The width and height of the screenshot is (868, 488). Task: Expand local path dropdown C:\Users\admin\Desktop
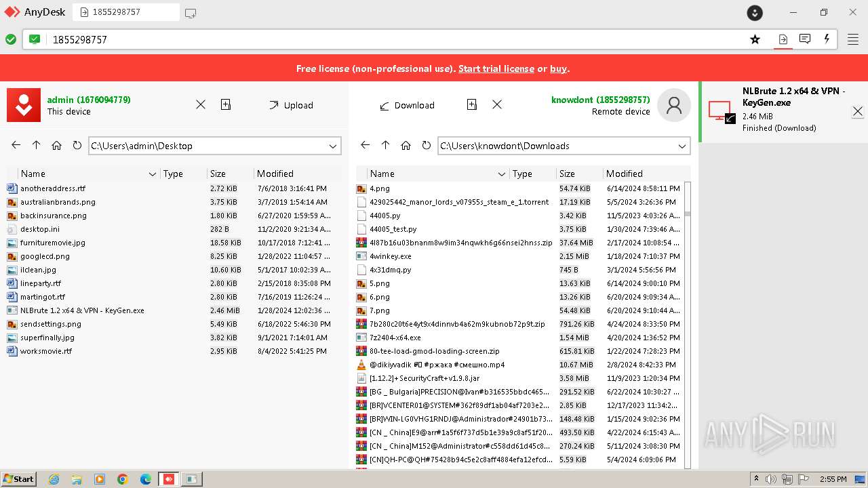click(333, 146)
